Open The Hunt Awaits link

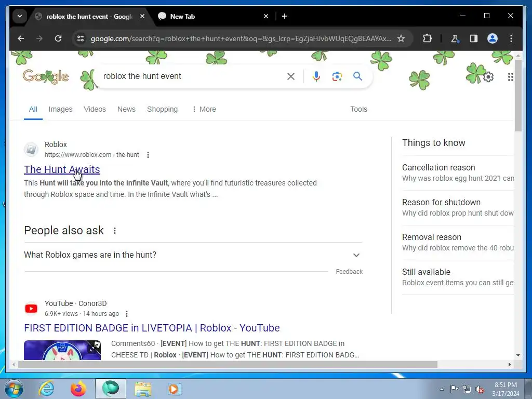(x=62, y=169)
